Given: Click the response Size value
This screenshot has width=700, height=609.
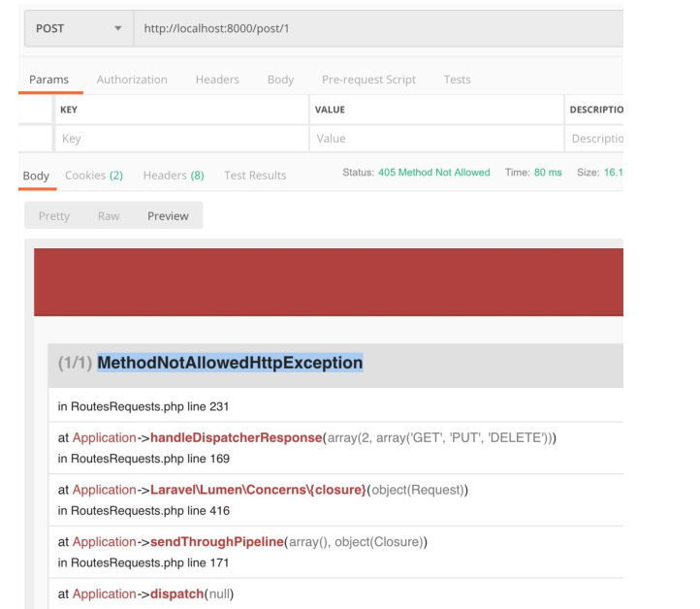Looking at the screenshot, I should [x=613, y=173].
